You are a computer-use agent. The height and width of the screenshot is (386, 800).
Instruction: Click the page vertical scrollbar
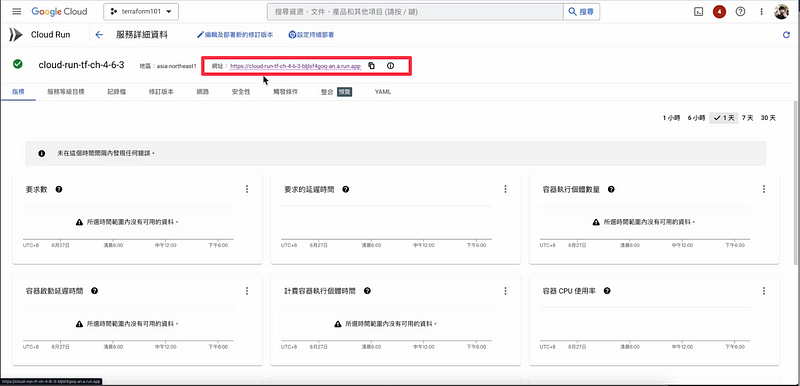click(x=796, y=184)
